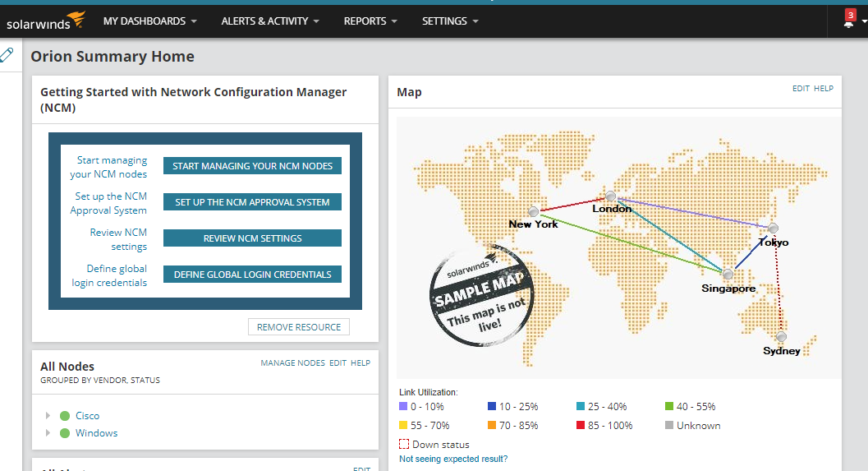Open the Reports menu
The height and width of the screenshot is (471, 868).
[370, 21]
